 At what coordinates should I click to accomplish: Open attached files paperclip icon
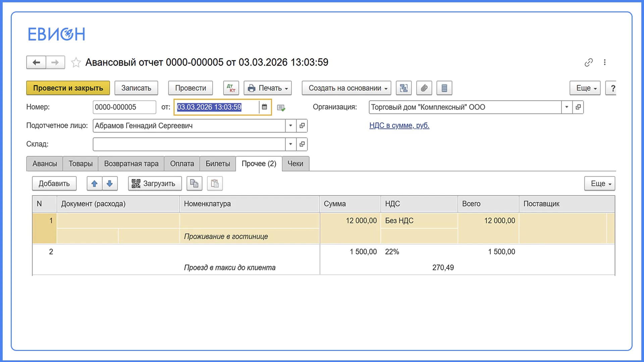coord(424,88)
